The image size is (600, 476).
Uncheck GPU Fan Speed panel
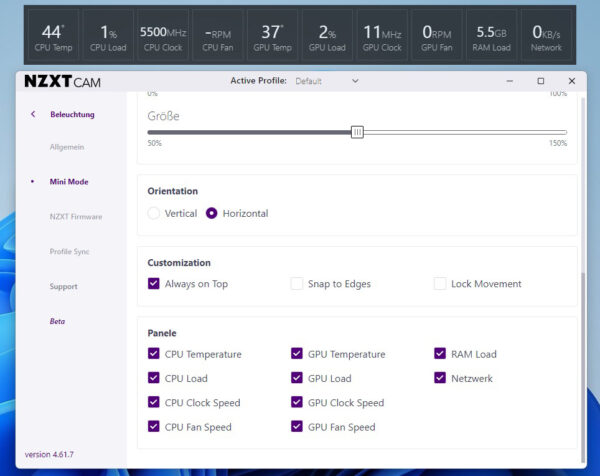click(x=297, y=427)
